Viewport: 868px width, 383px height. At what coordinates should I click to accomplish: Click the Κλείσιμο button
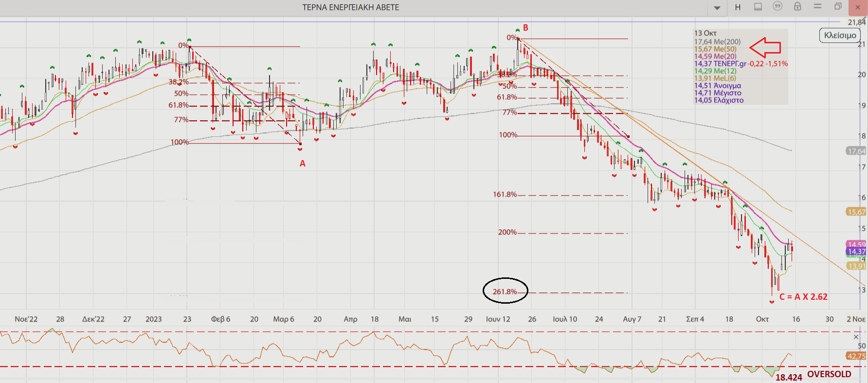tap(840, 35)
